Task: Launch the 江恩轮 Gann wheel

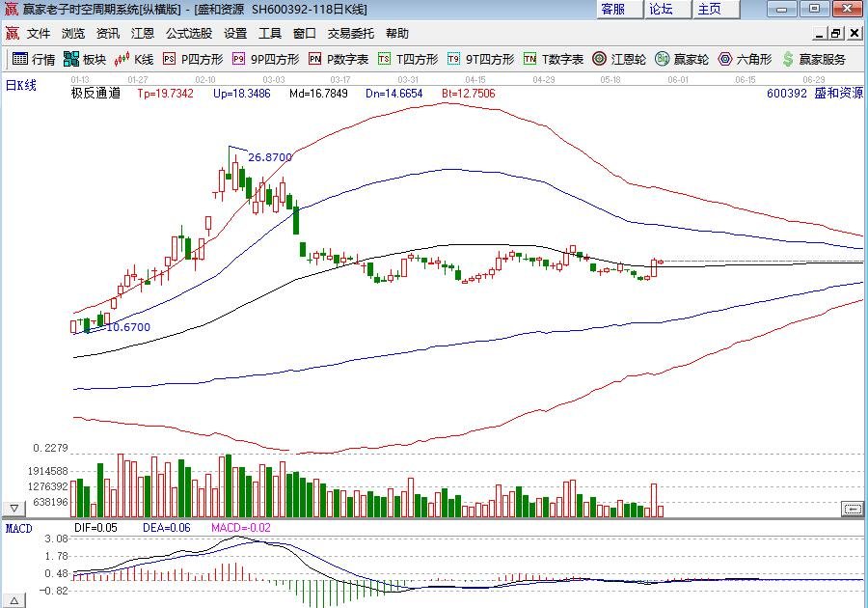Action: coord(619,59)
